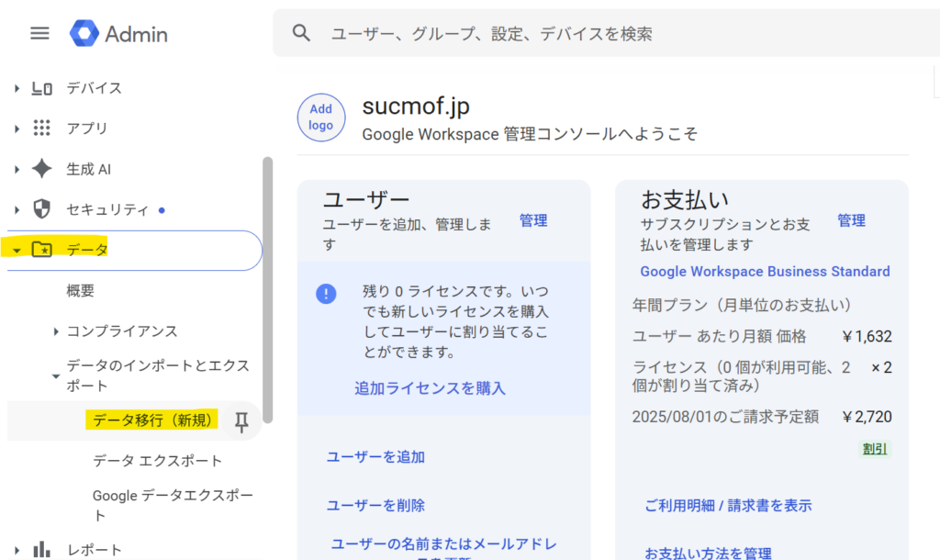940x560 pixels.
Task: Pin the データ移行（新規） menu item
Action: [241, 422]
